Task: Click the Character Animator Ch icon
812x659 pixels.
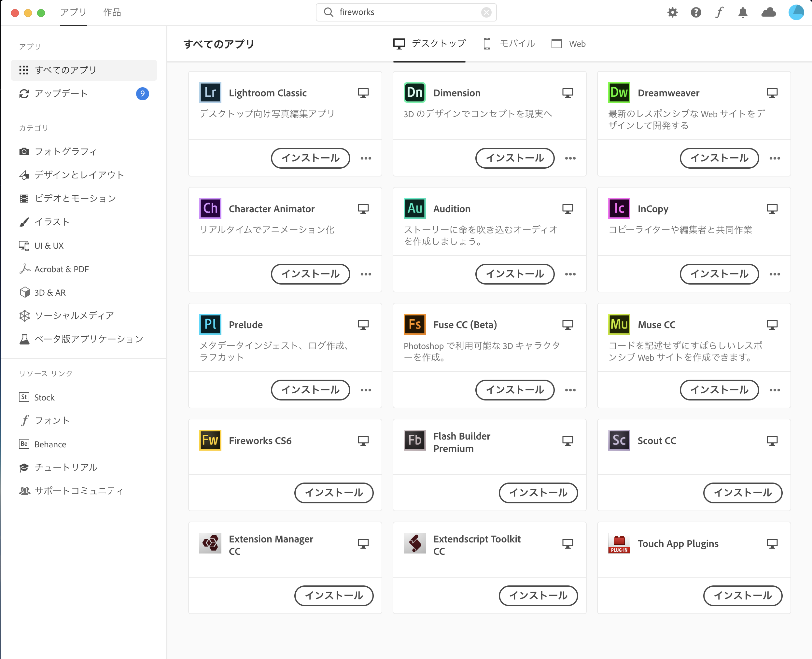Action: click(210, 208)
